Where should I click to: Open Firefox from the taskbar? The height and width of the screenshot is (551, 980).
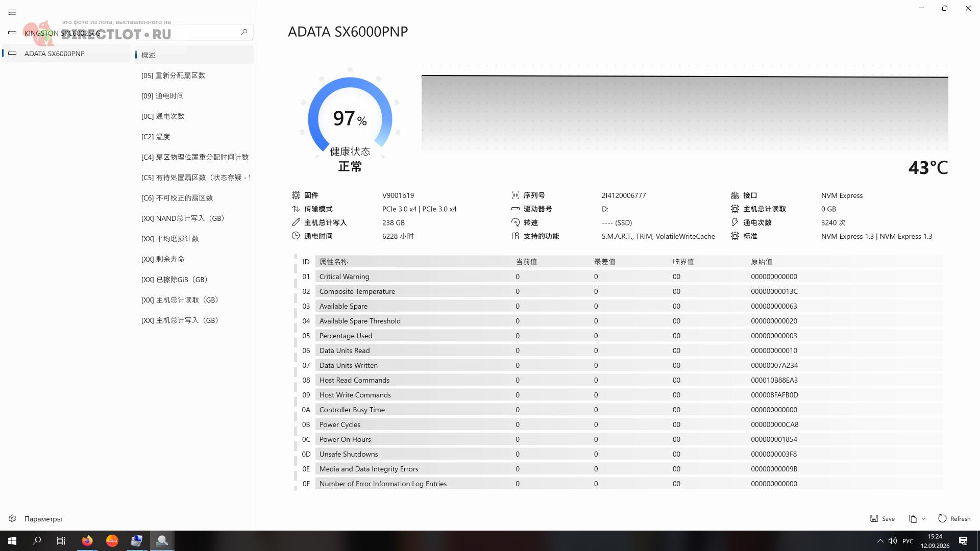coord(87,541)
